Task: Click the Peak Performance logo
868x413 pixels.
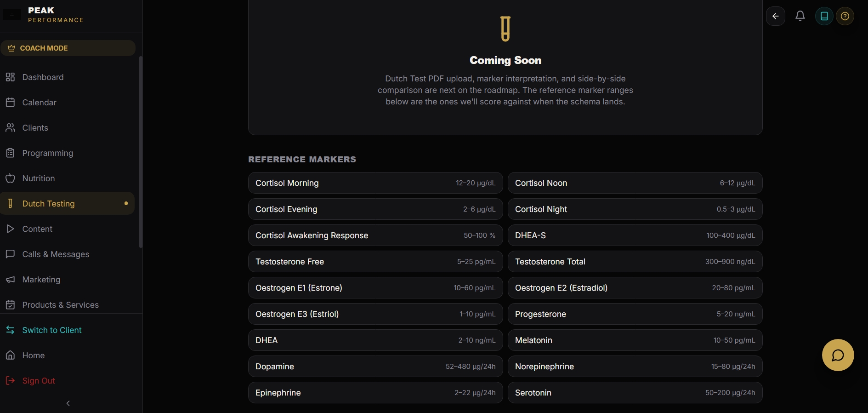Action: pos(44,15)
